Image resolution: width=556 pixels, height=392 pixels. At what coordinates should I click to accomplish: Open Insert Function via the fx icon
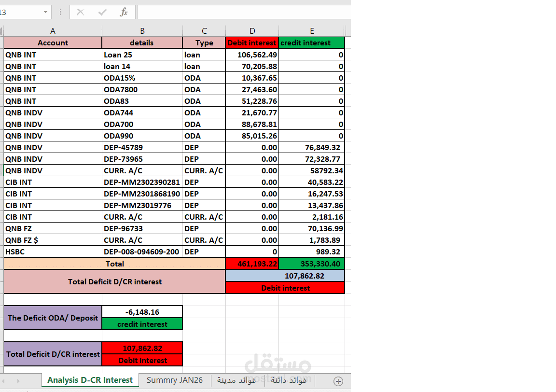tap(124, 13)
